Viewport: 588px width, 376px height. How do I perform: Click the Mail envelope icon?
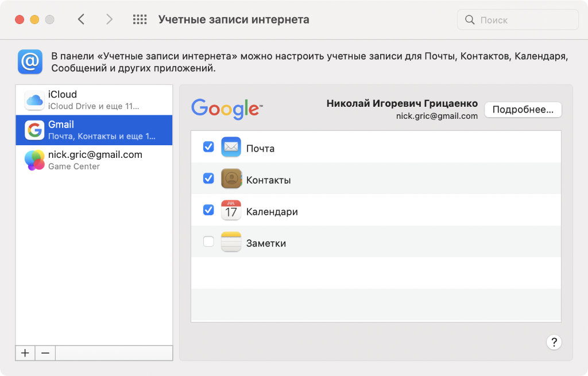[231, 148]
